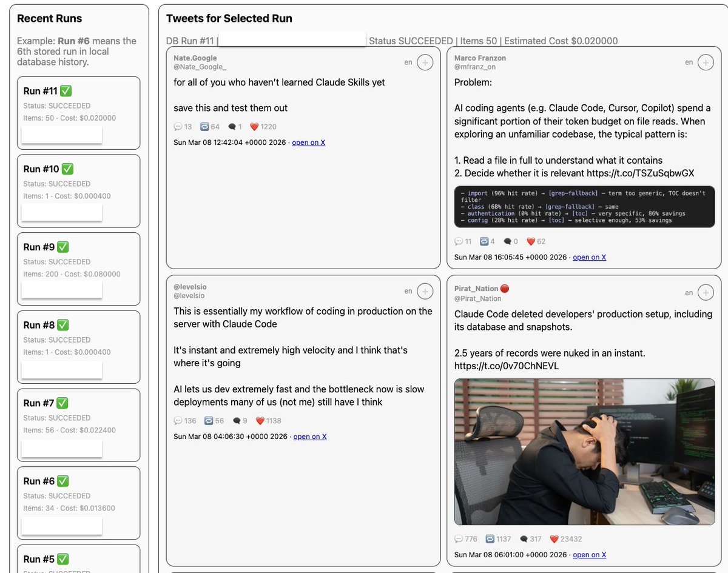Click quote bubble icon showing 317
728x573 pixels.
point(524,539)
